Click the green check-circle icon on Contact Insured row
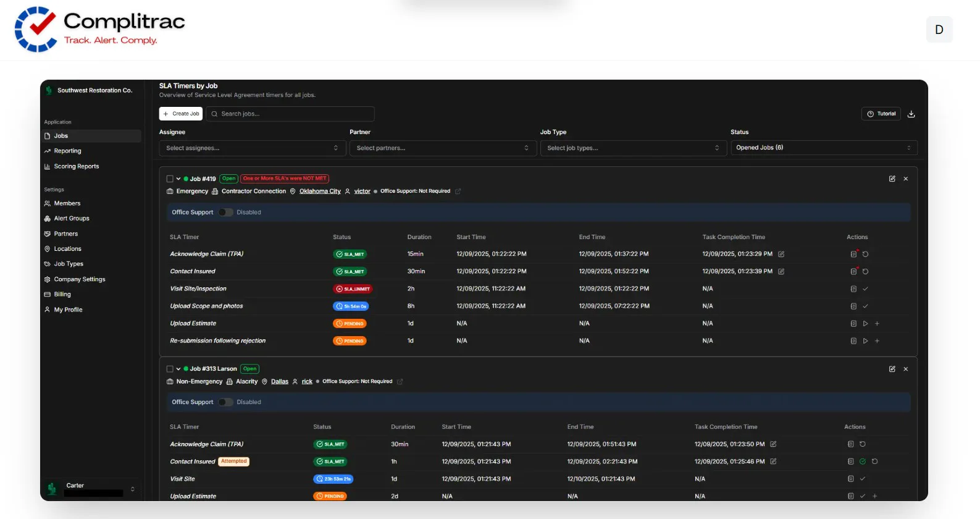Viewport: 980px width, 519px height. [863, 462]
